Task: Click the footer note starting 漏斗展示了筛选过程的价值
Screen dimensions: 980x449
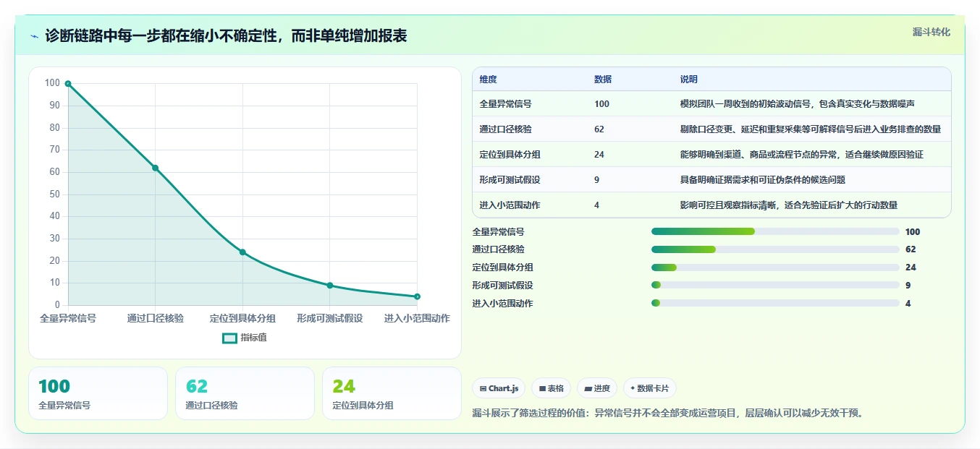Action: (667, 414)
